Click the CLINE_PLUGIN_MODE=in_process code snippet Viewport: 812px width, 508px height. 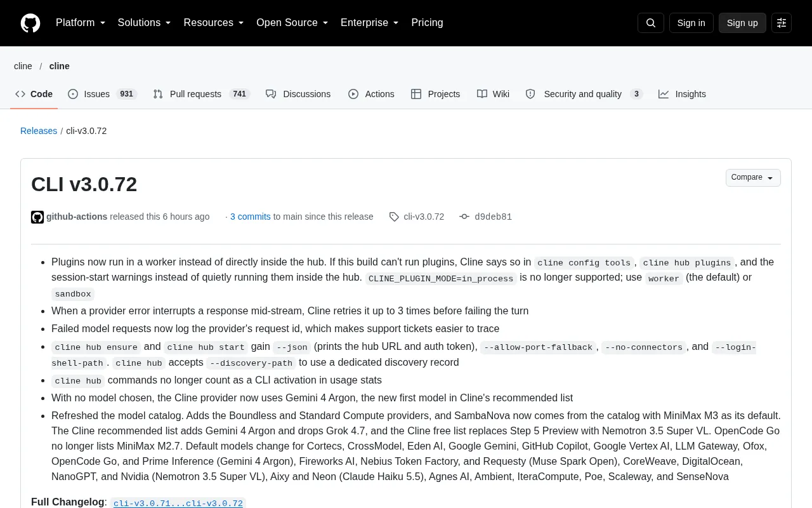[441, 278]
